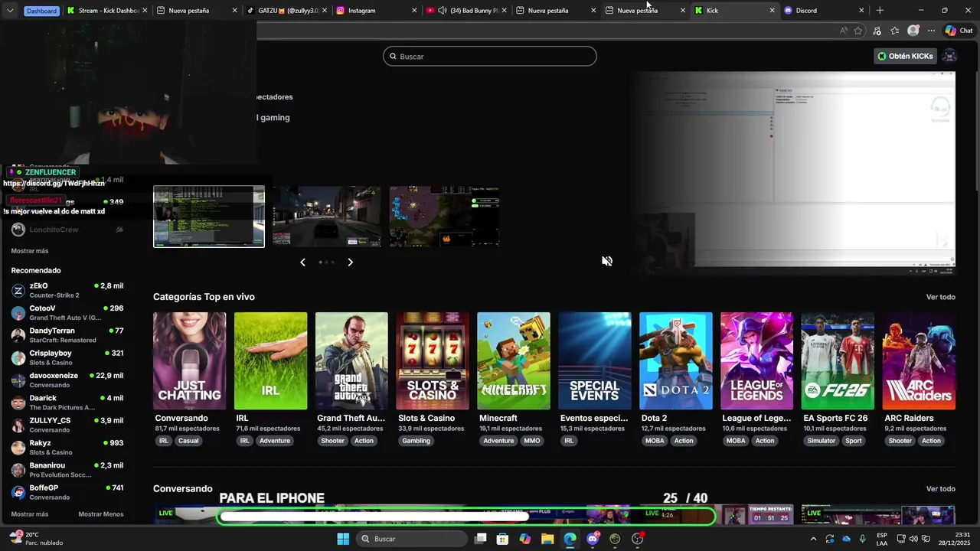Mute the Bad Bunny tab audio icon
Screen dimensions: 980x551
tap(443, 11)
